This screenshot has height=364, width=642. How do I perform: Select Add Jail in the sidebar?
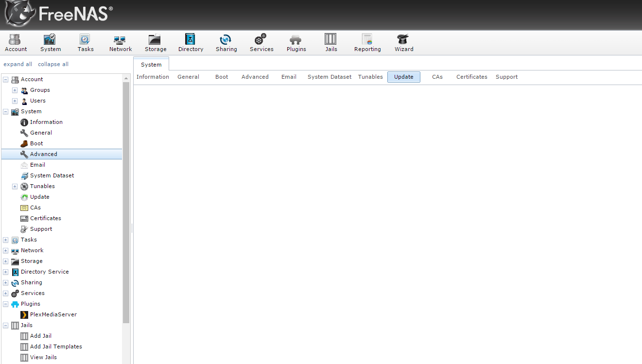point(40,336)
